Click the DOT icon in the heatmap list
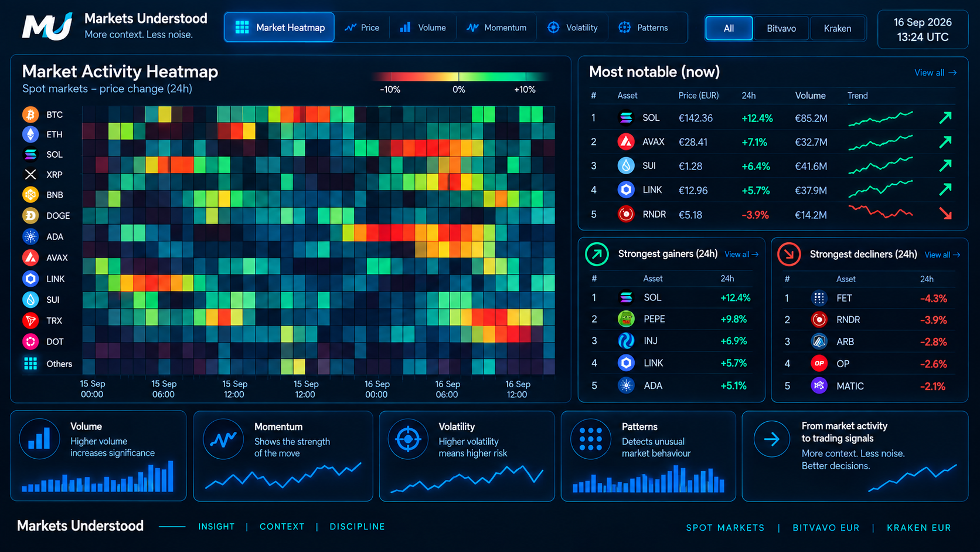 click(x=30, y=341)
